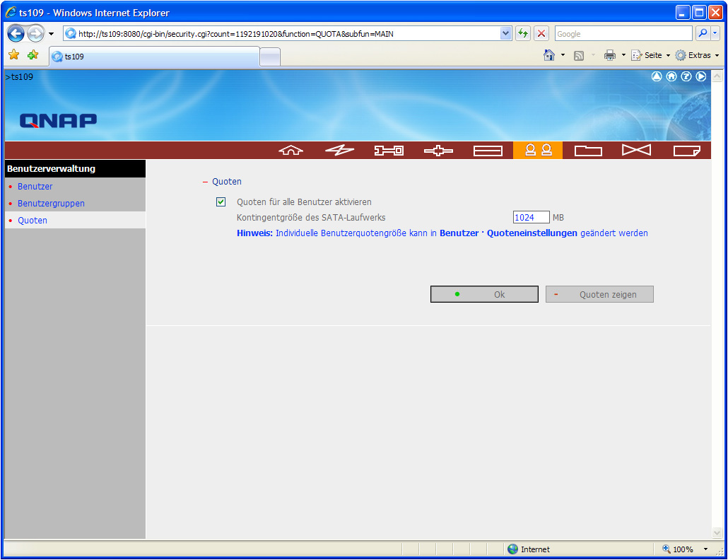Click the lightning bolt icon in navigation bar

click(339, 151)
